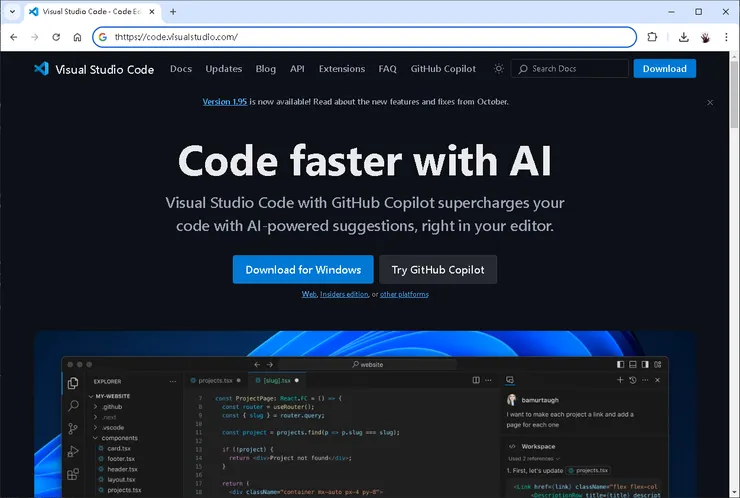
Task: Expand the .vscode folder
Action: click(x=95, y=427)
